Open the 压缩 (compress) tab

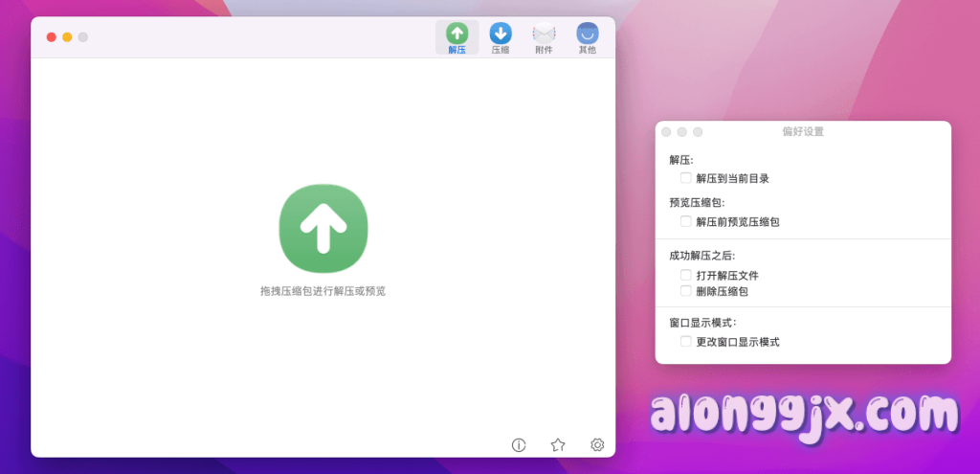tap(500, 37)
